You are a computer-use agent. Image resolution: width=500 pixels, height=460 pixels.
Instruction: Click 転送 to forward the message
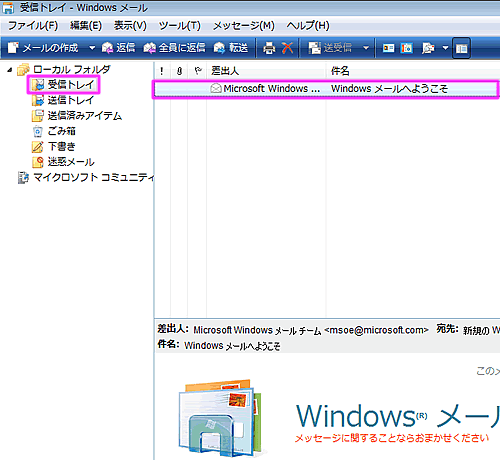click(x=231, y=48)
